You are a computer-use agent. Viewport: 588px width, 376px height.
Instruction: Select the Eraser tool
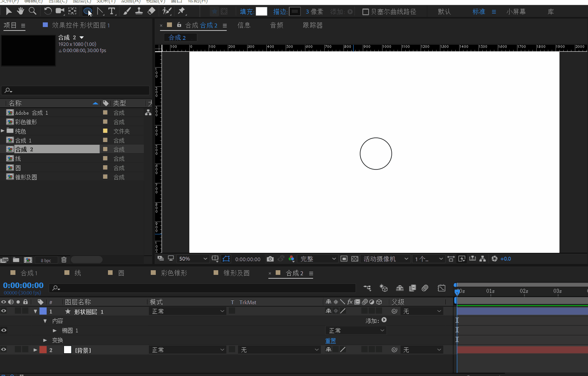point(152,11)
